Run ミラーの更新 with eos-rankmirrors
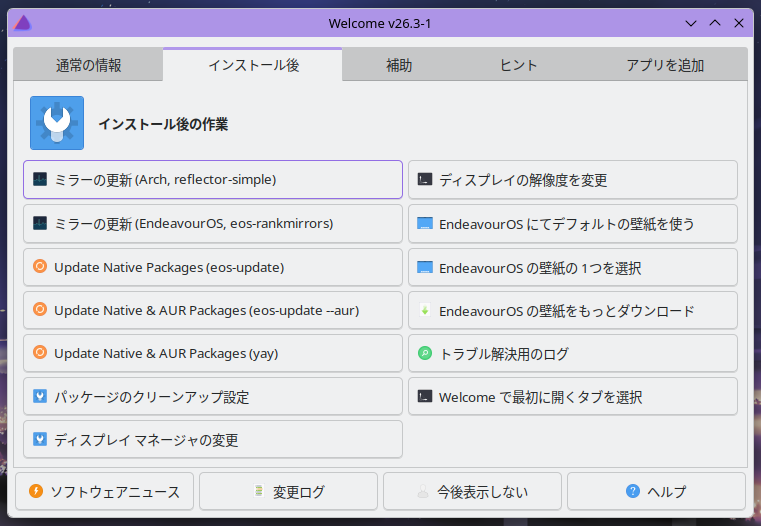This screenshot has height=526, width=761. coord(212,224)
